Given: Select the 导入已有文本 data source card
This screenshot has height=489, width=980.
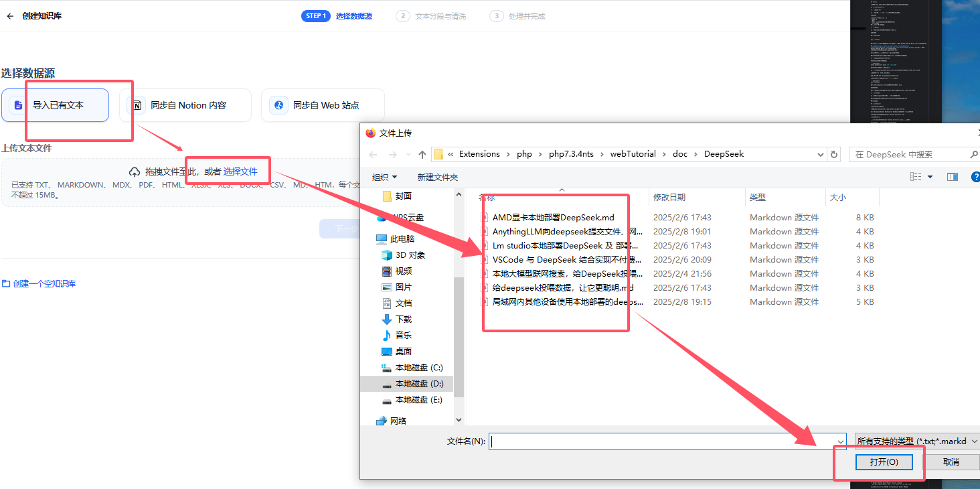Looking at the screenshot, I should (x=55, y=105).
